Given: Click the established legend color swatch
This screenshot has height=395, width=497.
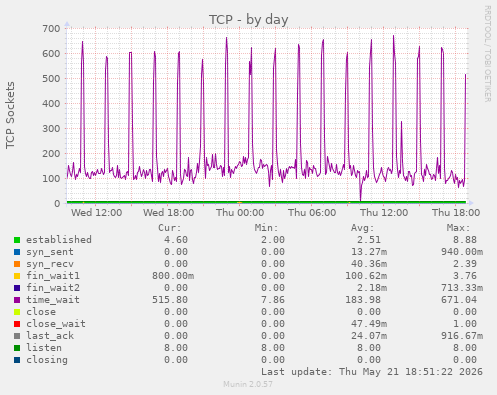Looking at the screenshot, I should pyautogui.click(x=17, y=240).
